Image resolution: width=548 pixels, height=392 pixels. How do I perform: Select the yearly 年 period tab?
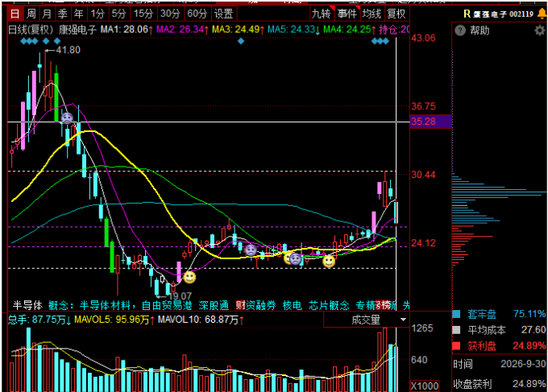[78, 14]
